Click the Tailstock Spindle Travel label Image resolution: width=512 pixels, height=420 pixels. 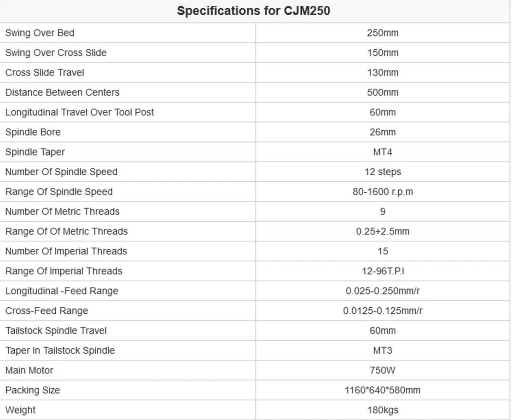click(56, 331)
